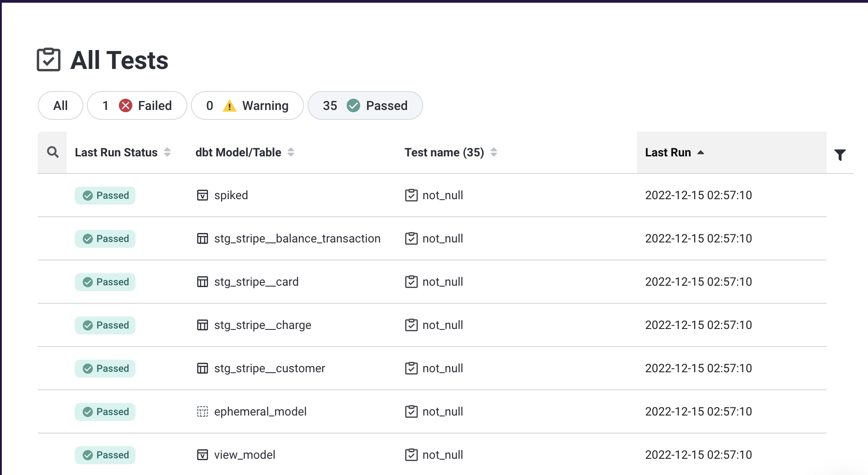Show all tests with All filter

(60, 106)
